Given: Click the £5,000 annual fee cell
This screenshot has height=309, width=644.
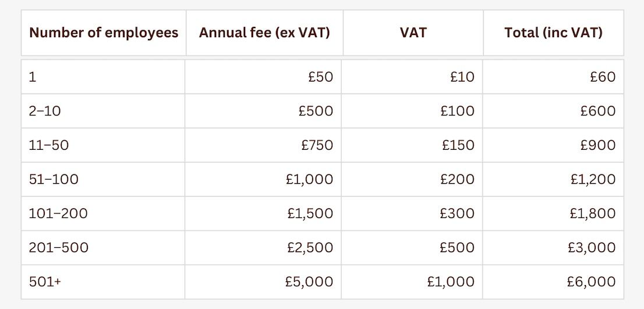Looking at the screenshot, I should (x=309, y=282).
